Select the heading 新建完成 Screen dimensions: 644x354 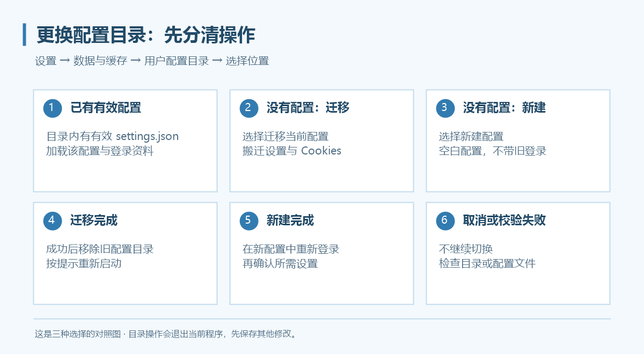click(290, 220)
